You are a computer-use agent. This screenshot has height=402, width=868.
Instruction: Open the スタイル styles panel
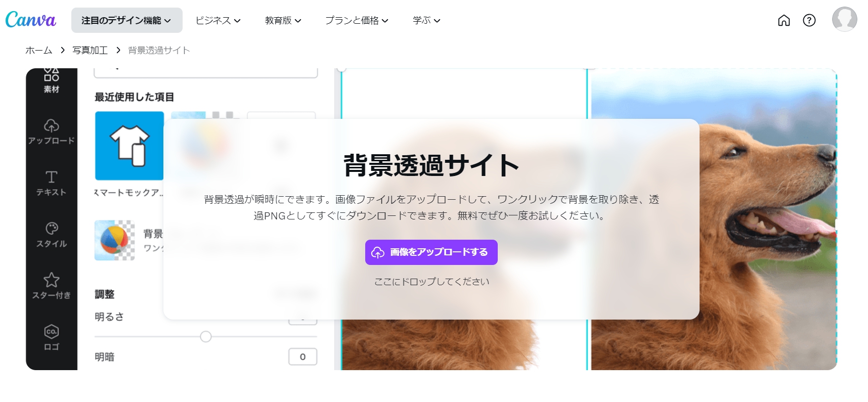[x=51, y=235]
